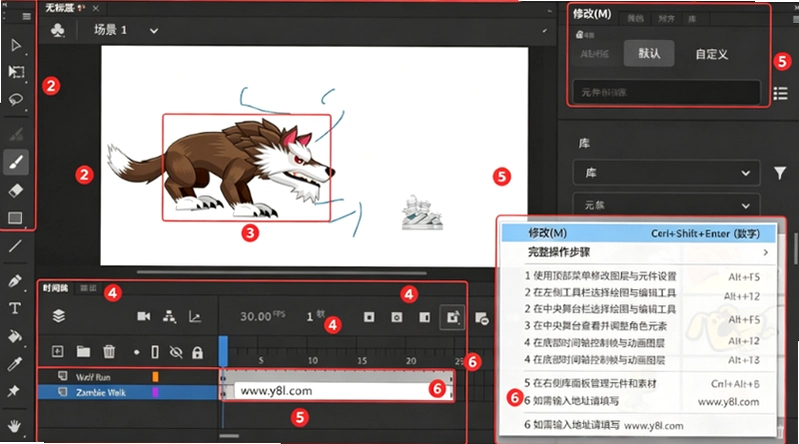Create new layer folder
This screenshot has width=799, height=444.
[83, 351]
